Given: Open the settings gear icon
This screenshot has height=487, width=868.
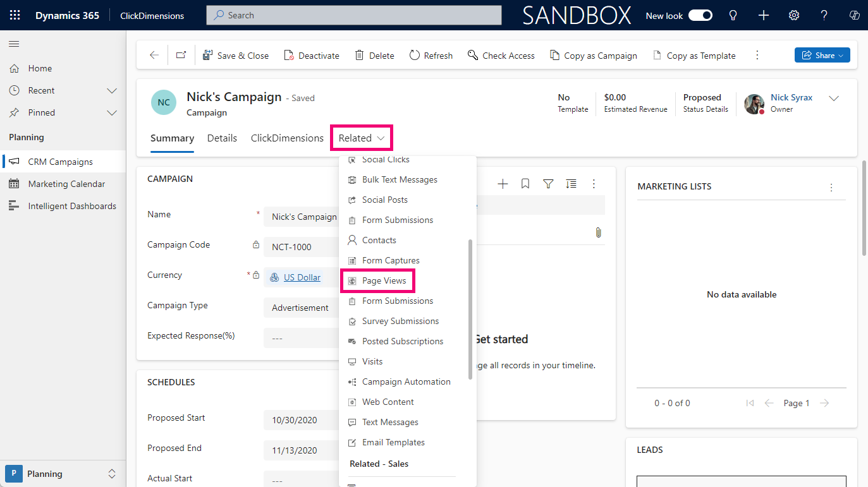Looking at the screenshot, I should tap(794, 15).
